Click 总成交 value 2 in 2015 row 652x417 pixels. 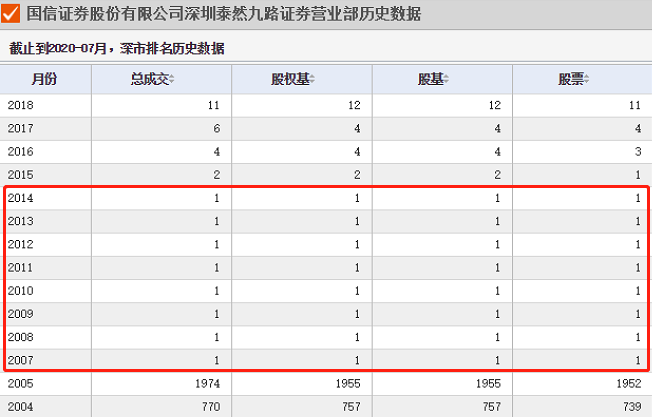[217, 175]
